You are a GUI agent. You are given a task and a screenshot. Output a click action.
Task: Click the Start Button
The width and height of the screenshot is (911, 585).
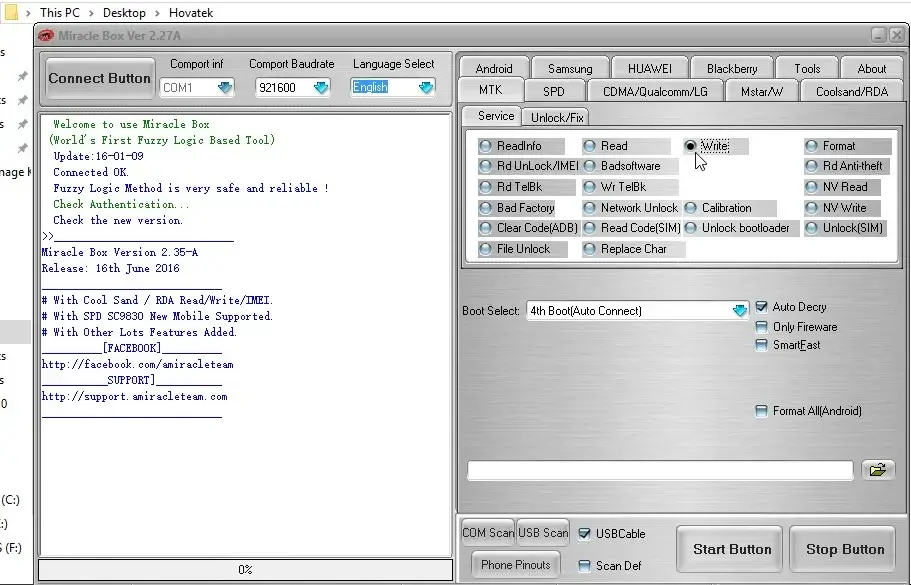(x=732, y=549)
